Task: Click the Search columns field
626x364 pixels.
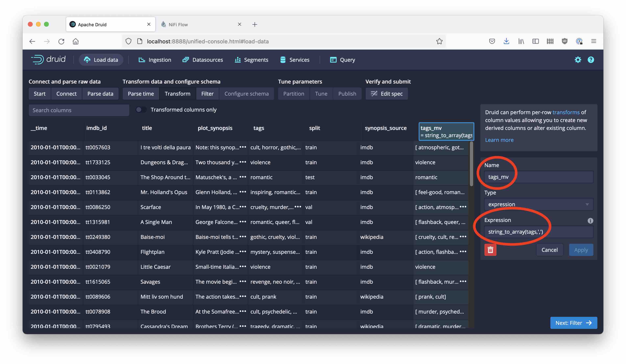Action: coord(79,110)
